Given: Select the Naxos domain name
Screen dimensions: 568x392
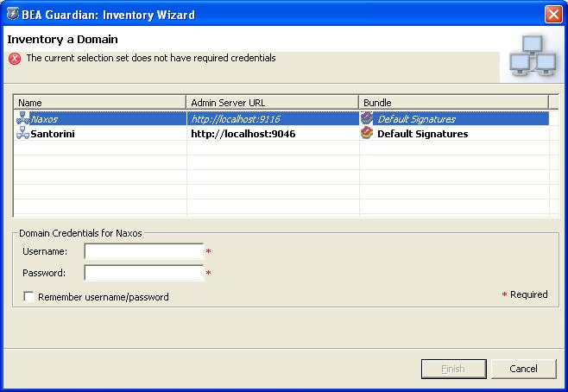Looking at the screenshot, I should click(44, 119).
